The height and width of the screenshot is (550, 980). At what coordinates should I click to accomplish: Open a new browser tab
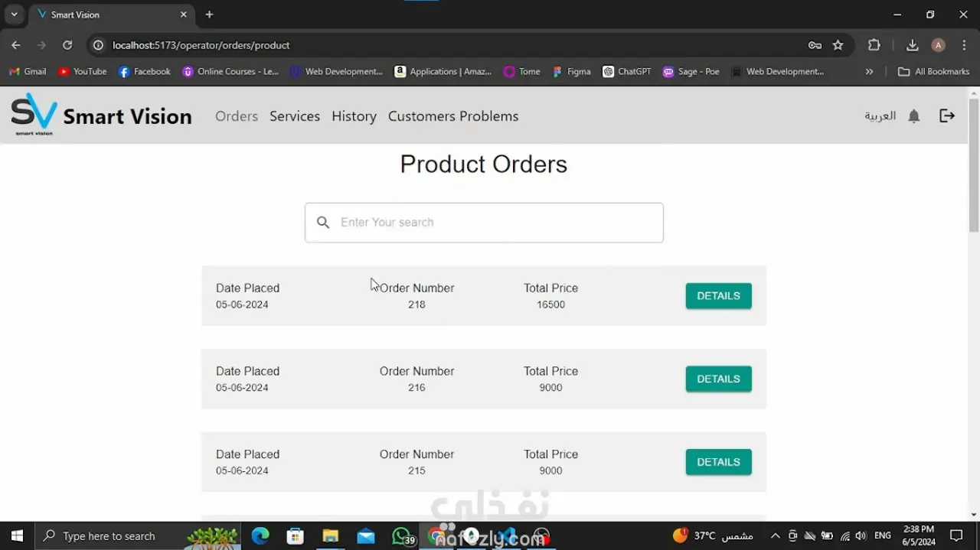tap(209, 15)
